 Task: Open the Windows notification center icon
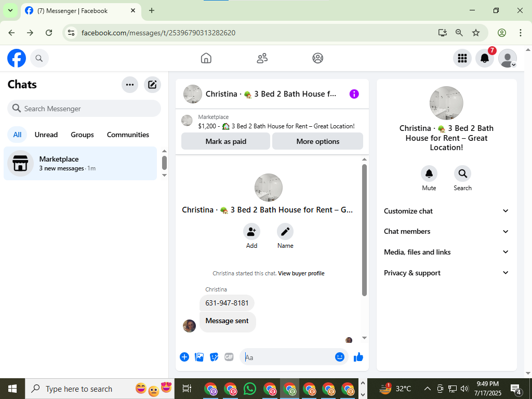516,389
